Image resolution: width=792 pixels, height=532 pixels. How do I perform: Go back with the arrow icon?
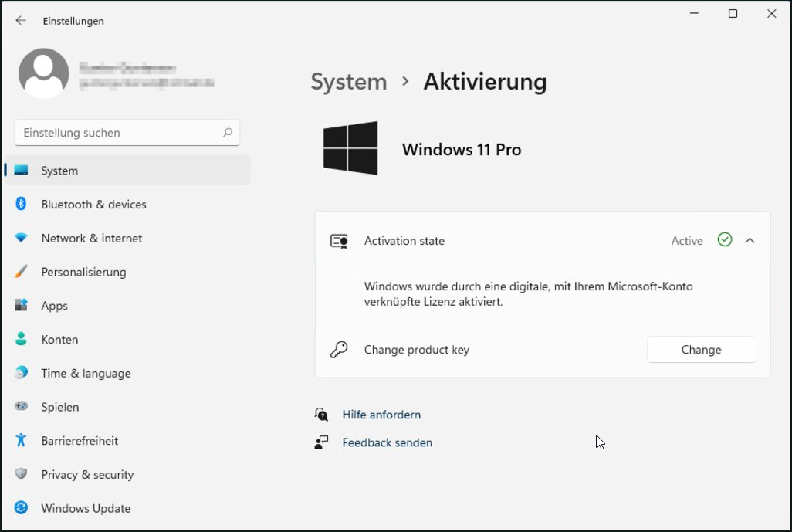pos(21,20)
